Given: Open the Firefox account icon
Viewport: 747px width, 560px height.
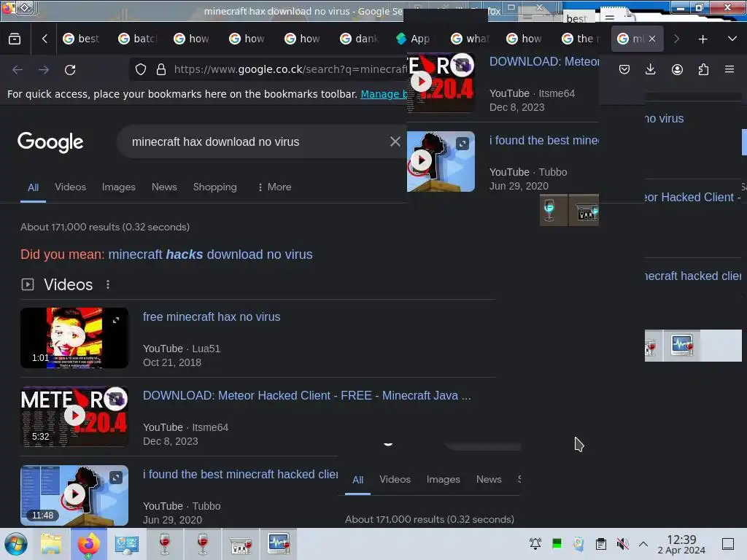Looking at the screenshot, I should pyautogui.click(x=677, y=69).
